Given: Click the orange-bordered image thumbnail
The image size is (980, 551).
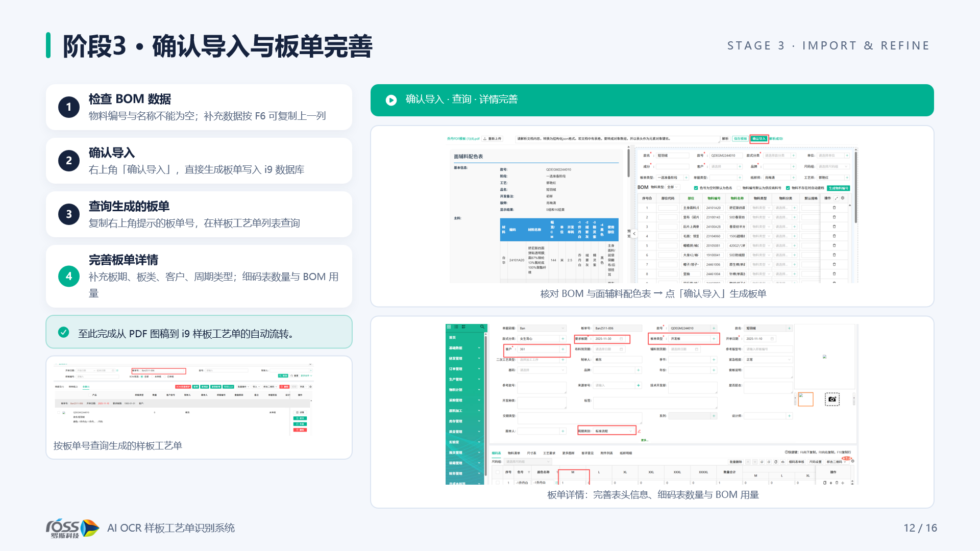Looking at the screenshot, I should [805, 399].
